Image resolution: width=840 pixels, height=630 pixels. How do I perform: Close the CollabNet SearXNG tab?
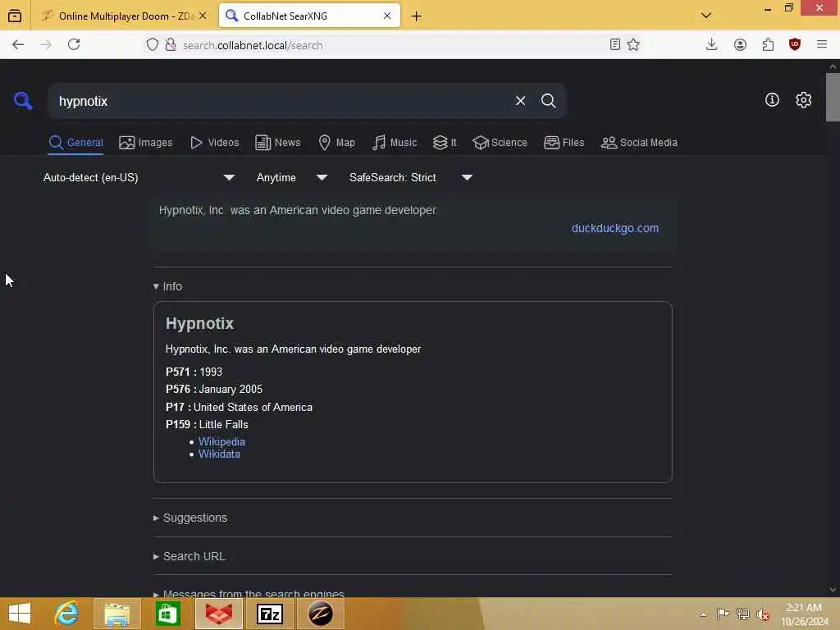coord(387,16)
